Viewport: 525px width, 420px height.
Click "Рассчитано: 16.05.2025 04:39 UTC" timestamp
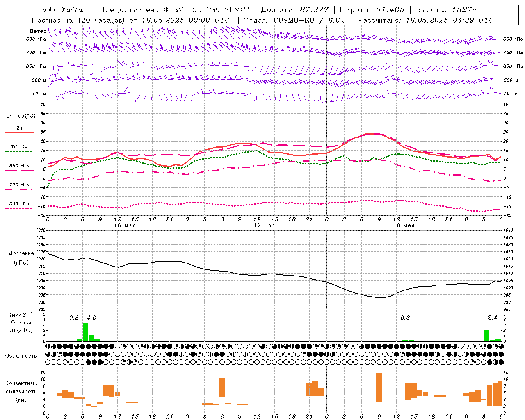pyautogui.click(x=426, y=20)
